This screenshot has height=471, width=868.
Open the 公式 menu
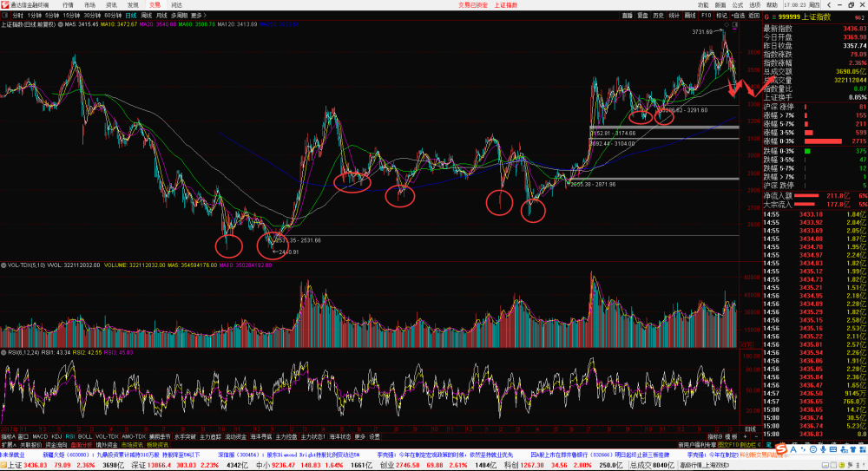737,5
